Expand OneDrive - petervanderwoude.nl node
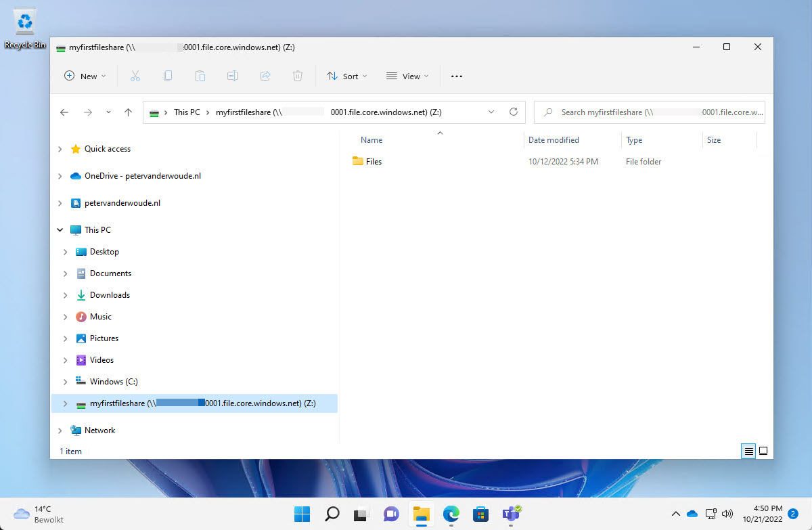The height and width of the screenshot is (530, 812). [60, 176]
